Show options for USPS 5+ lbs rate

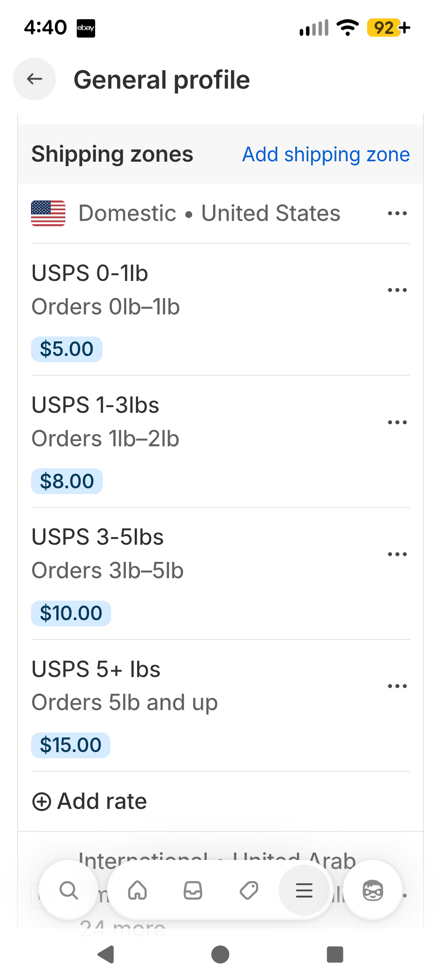pos(397,686)
